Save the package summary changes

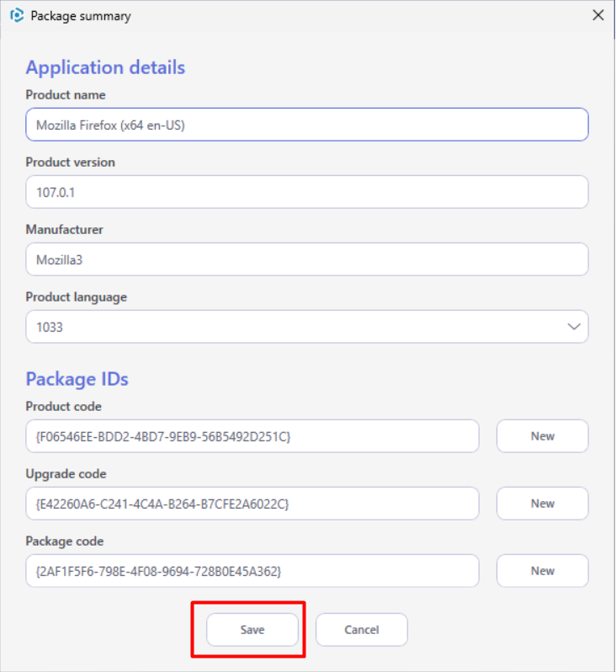click(x=252, y=630)
